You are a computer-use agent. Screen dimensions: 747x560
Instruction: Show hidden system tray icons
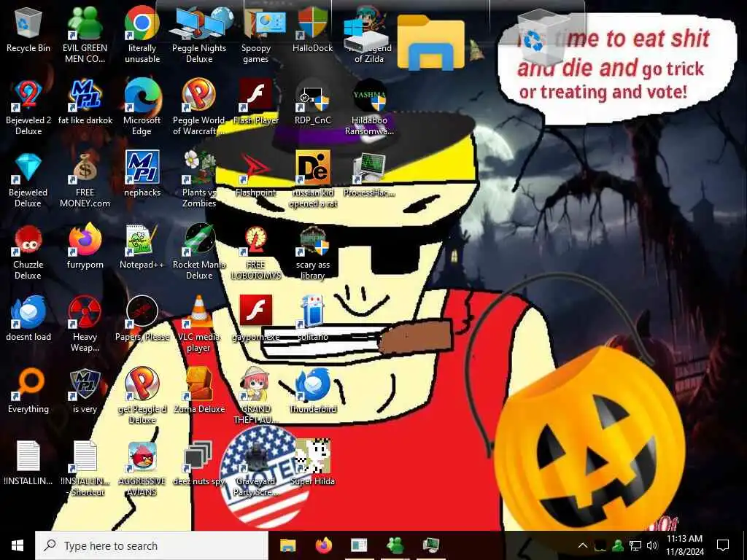pyautogui.click(x=582, y=545)
